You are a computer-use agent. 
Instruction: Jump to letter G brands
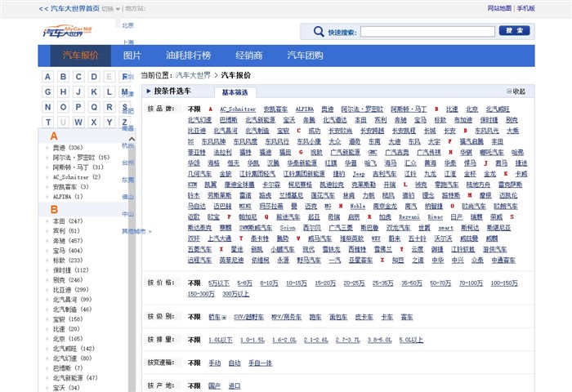point(47,92)
